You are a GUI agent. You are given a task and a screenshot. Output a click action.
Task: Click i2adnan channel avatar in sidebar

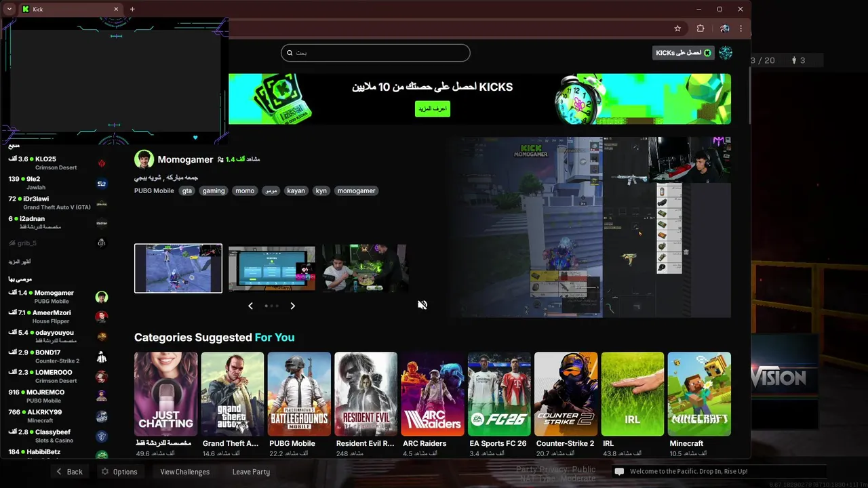coord(102,223)
